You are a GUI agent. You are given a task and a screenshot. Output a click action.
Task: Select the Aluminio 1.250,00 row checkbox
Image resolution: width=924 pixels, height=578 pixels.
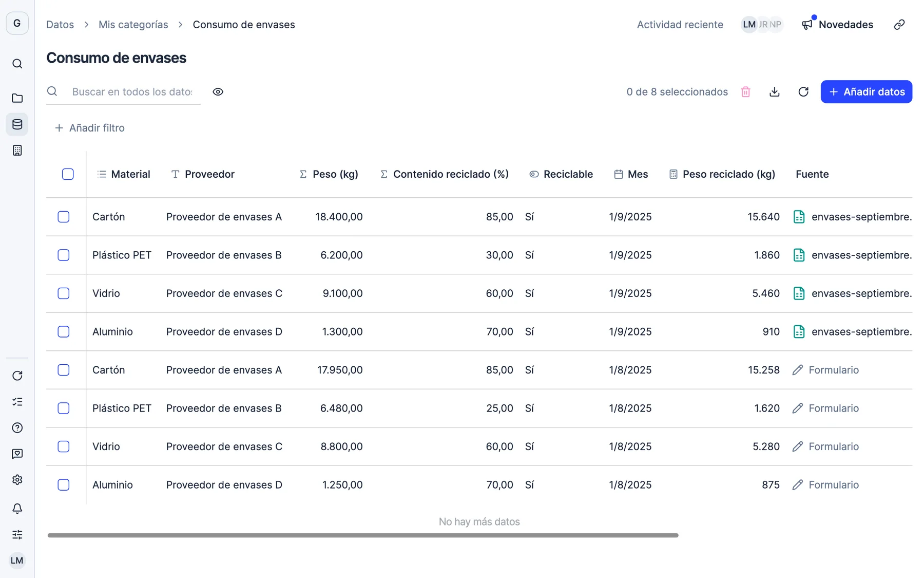coord(64,485)
